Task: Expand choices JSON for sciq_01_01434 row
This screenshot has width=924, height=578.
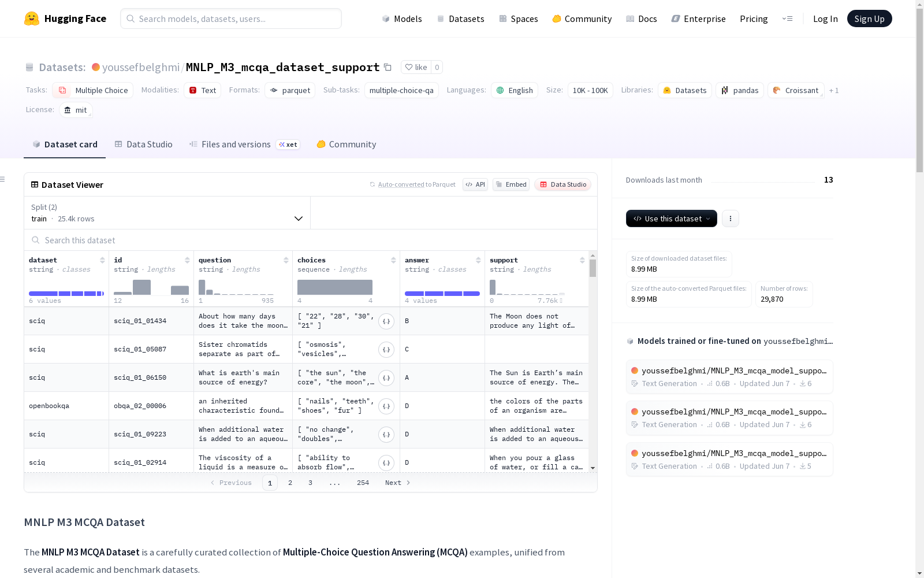Action: (x=386, y=321)
